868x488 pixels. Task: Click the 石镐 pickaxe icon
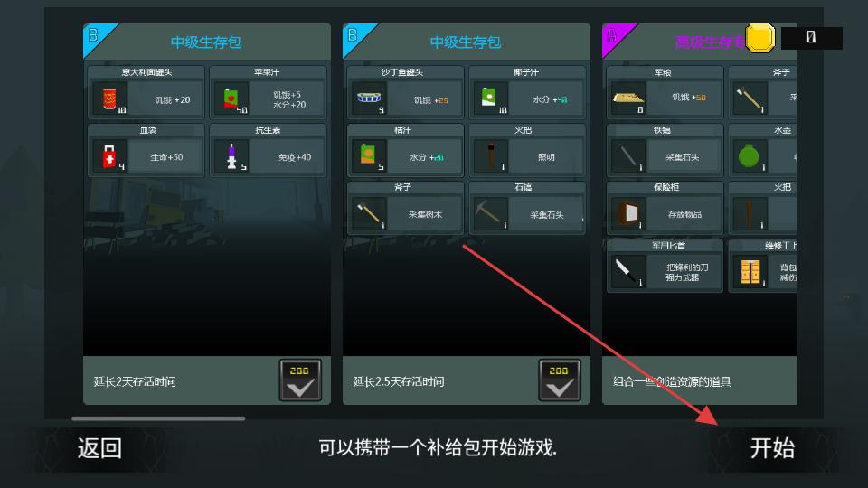coord(487,213)
